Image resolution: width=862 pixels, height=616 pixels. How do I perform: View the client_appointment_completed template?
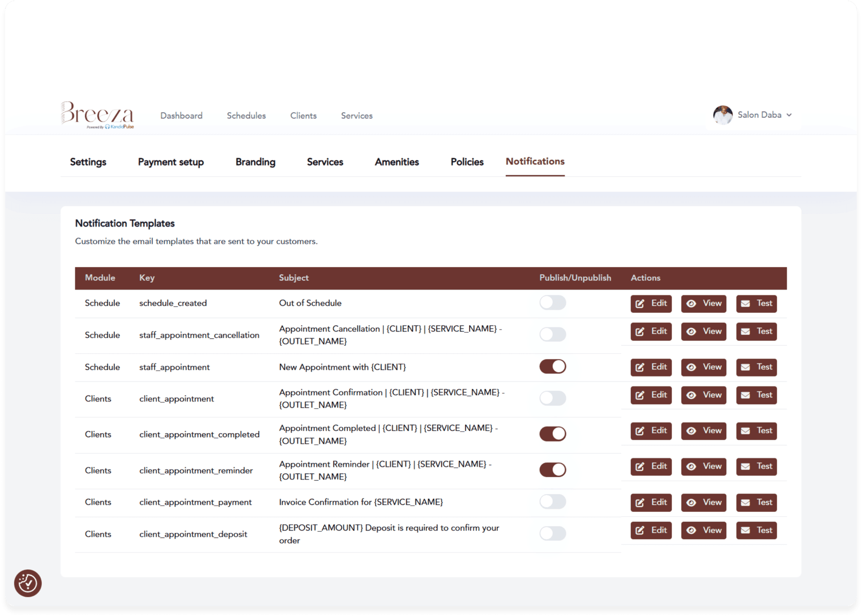click(704, 431)
